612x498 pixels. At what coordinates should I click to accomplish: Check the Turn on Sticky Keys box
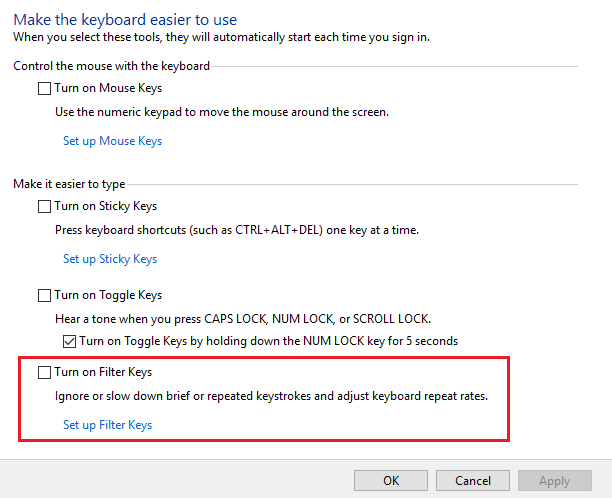pos(44,207)
